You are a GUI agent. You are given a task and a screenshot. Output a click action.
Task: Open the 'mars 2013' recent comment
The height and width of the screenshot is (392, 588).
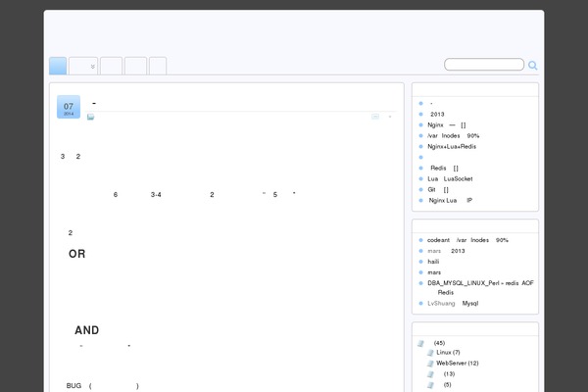pos(446,251)
